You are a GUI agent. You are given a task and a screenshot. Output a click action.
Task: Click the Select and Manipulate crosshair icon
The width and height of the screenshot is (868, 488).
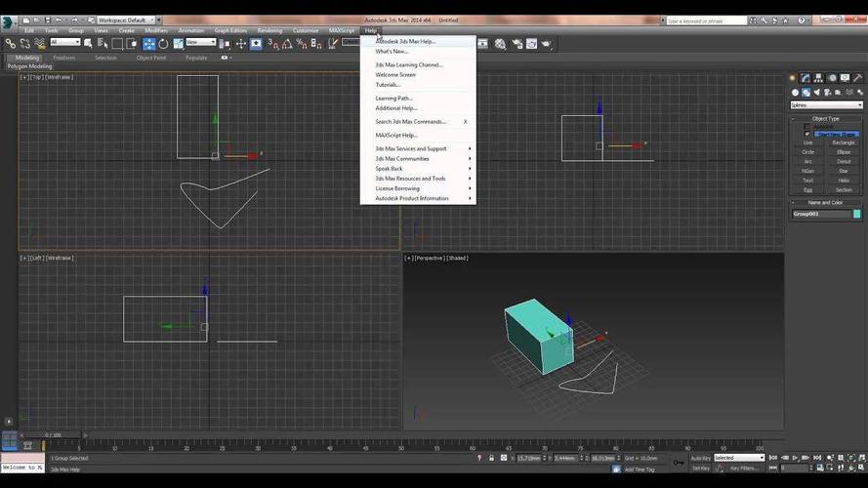(x=241, y=43)
